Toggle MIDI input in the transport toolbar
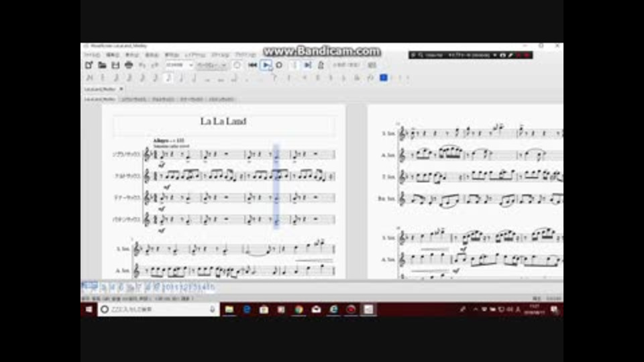644x362 pixels. coord(237,65)
